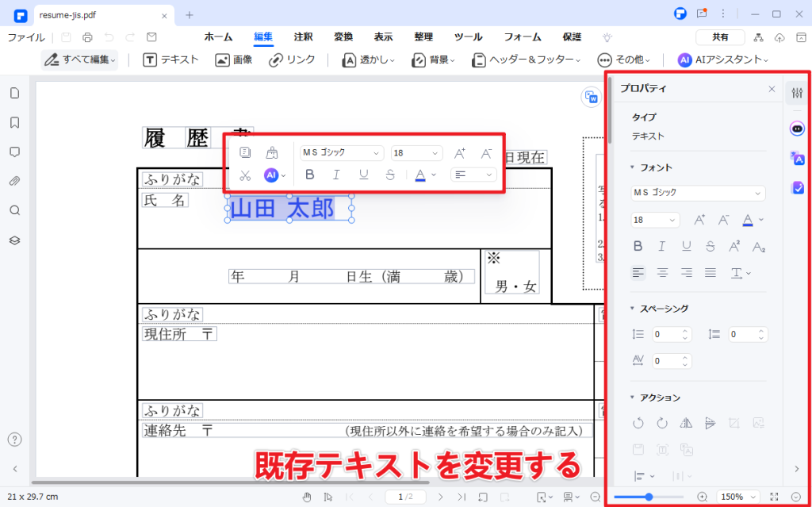The width and height of the screenshot is (812, 507).
Task: Rotate text counterclockwise in Action section
Action: [x=638, y=423]
